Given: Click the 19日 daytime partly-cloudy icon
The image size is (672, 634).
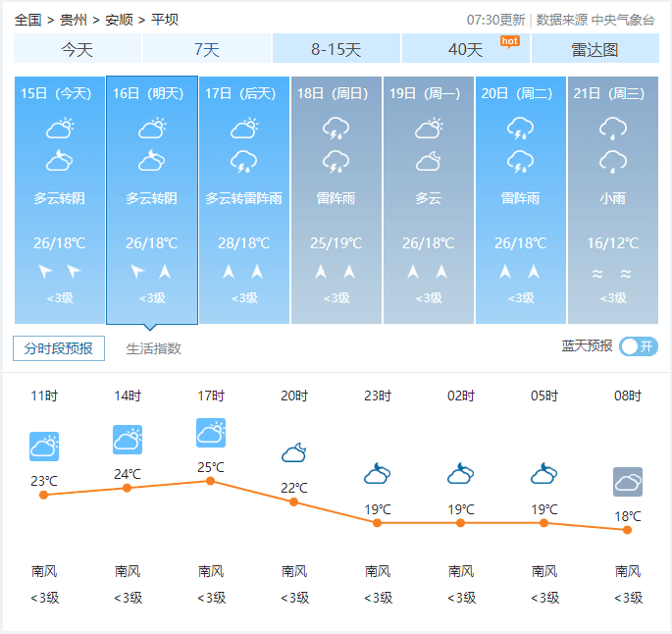Looking at the screenshot, I should tap(429, 128).
